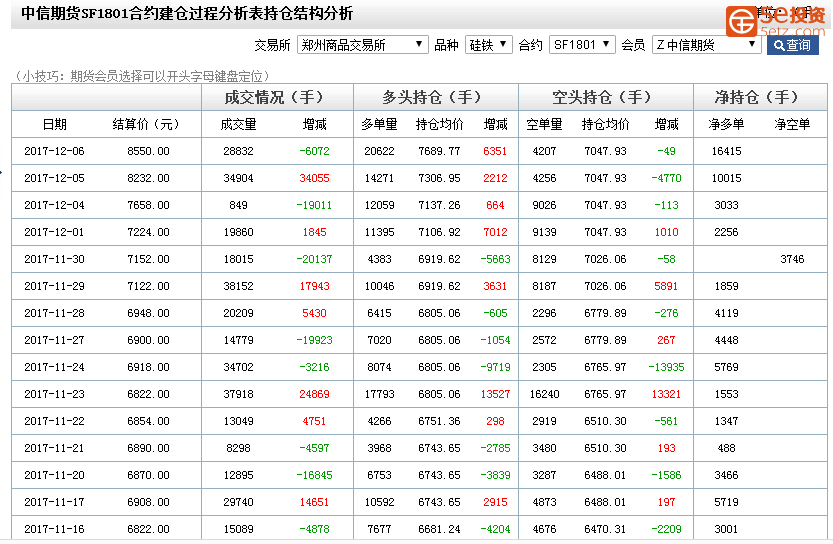Click net long value 16415
The image size is (833, 544).
point(726,151)
